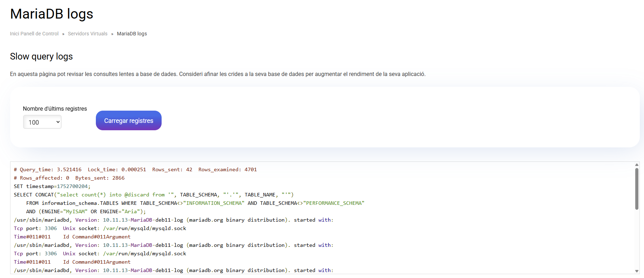Click the Query_time log line

click(x=135, y=169)
